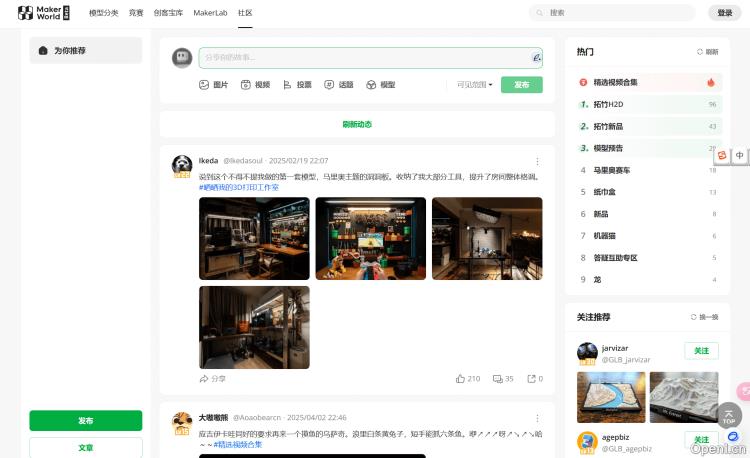
Task: Click inside the top search box
Action: click(x=615, y=13)
